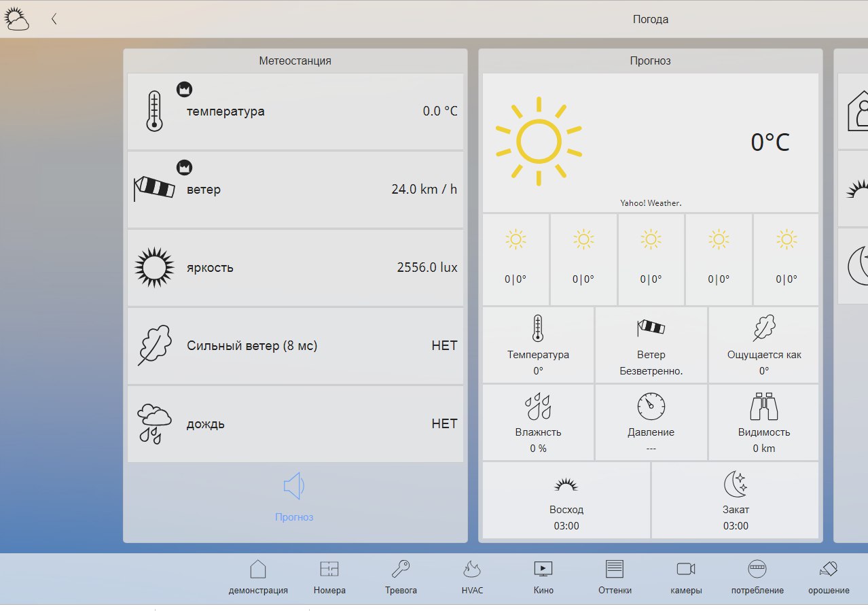Viewport: 868px width, 611px height.
Task: Click the thermometer icon beside температура
Action: coord(154,111)
